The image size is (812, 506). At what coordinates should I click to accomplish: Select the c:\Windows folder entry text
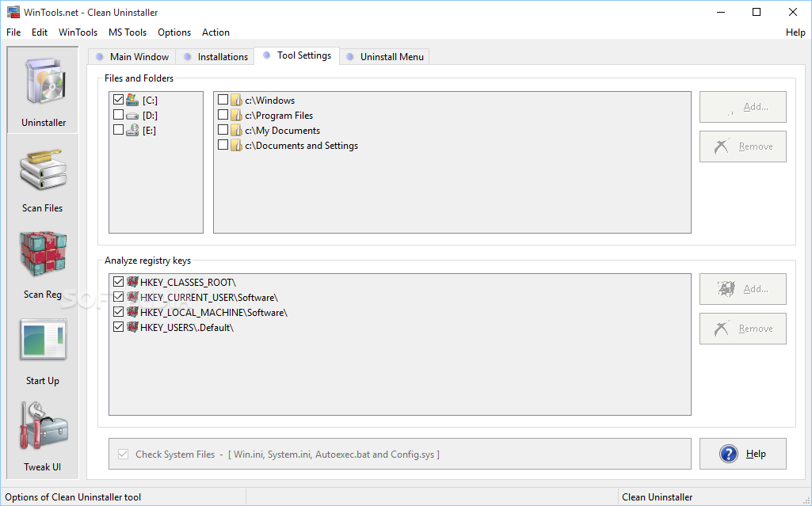pos(270,101)
